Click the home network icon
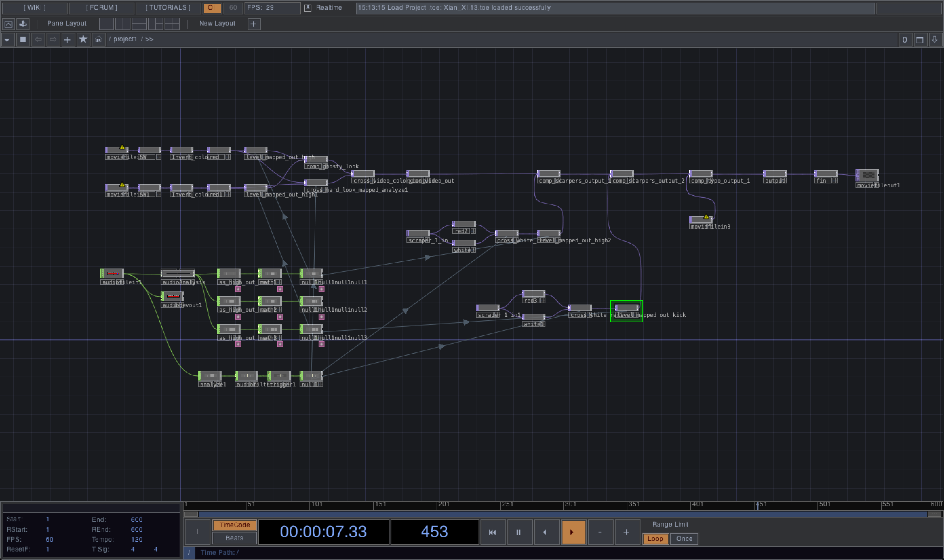 click(98, 39)
